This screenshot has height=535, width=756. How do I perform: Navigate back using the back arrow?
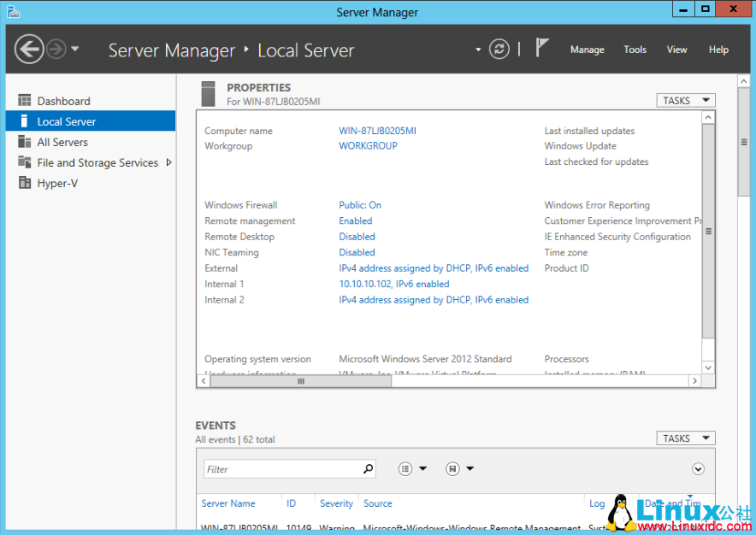(28, 50)
